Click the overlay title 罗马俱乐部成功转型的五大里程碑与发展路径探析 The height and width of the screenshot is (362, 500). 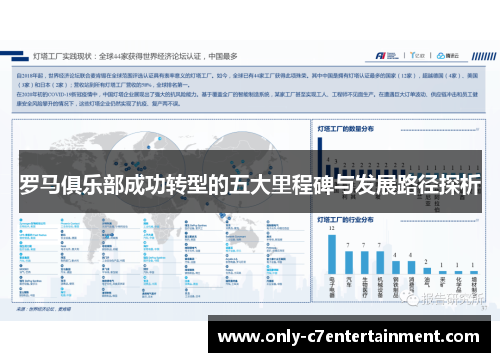(x=250, y=185)
